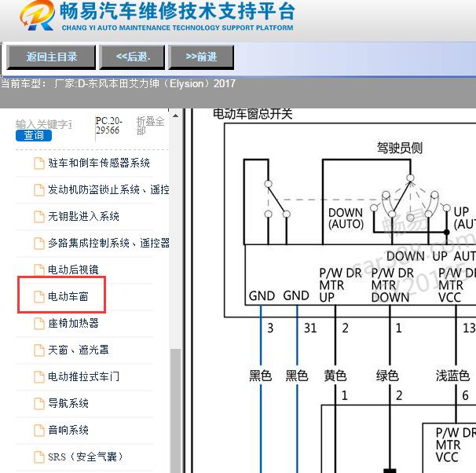Click the sidebar scrollbar thumb
This screenshot has height=473, width=476.
pyautogui.click(x=175, y=411)
